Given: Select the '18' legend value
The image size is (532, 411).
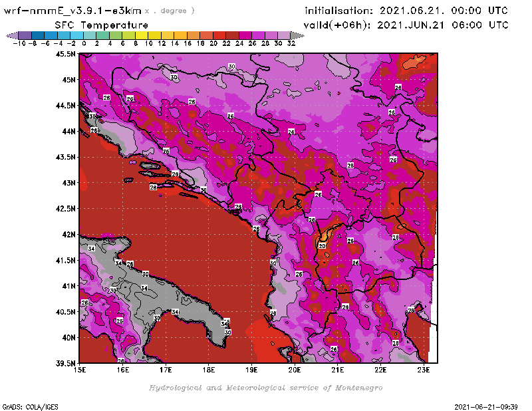Looking at the screenshot, I should click(x=201, y=44).
